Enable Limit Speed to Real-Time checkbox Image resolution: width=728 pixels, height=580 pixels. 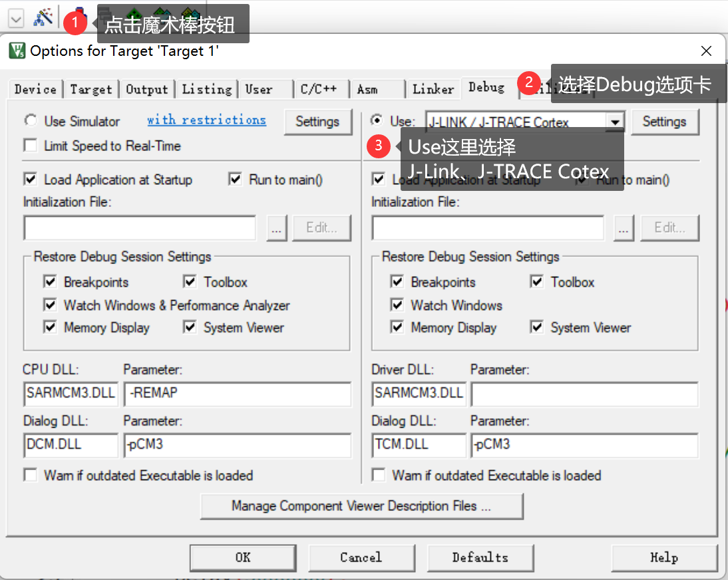point(31,146)
